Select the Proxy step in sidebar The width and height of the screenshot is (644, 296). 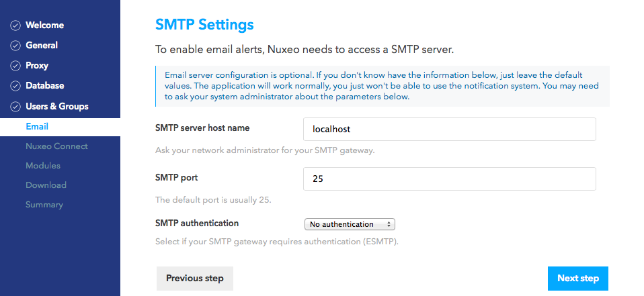point(37,66)
